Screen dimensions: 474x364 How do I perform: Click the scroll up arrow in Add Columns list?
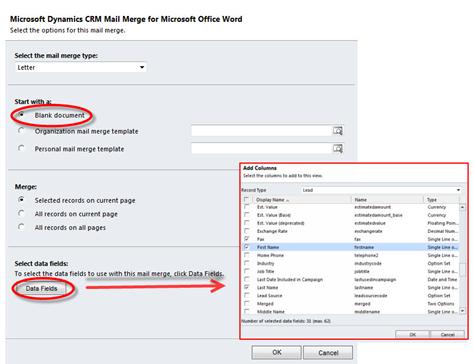tap(462, 207)
